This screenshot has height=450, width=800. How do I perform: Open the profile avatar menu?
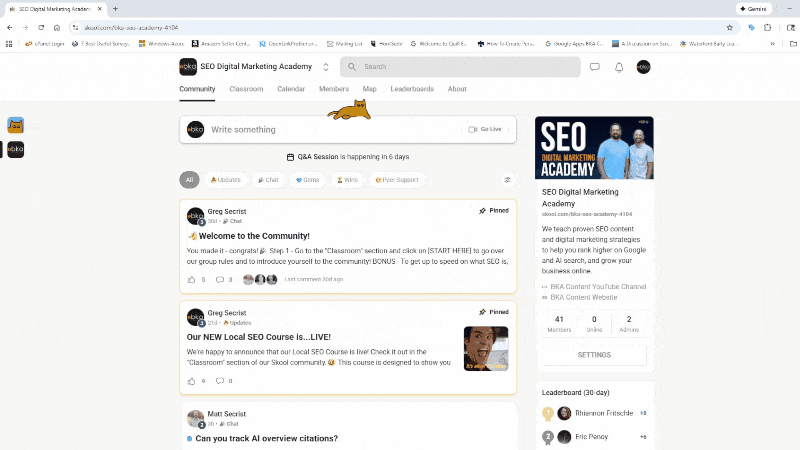click(x=643, y=67)
